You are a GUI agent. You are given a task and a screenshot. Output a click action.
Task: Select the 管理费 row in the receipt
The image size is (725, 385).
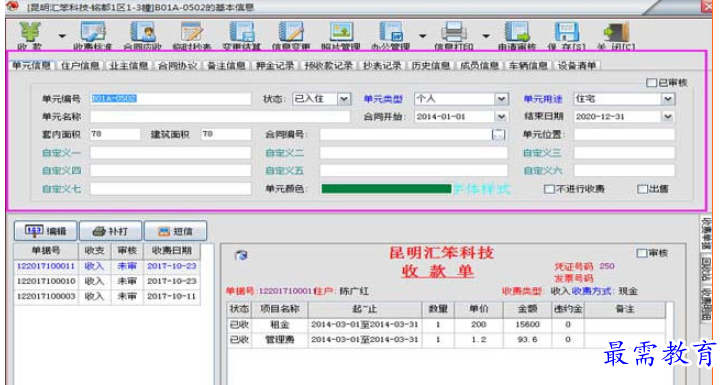point(447,340)
